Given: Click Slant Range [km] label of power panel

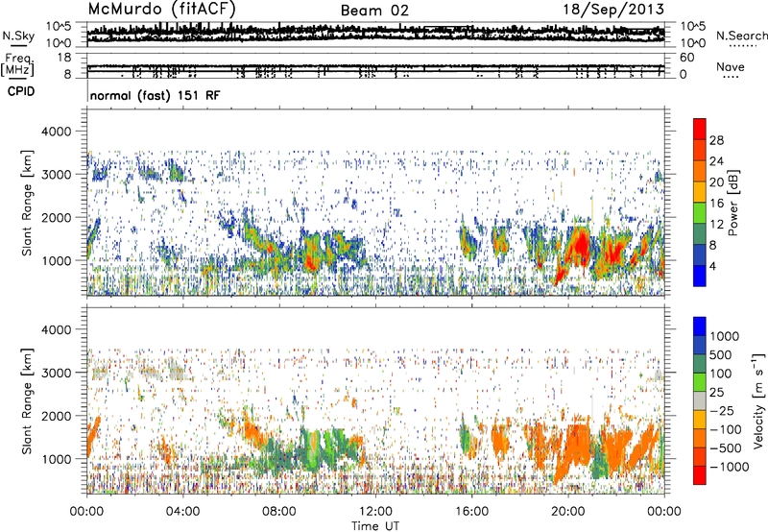Looking at the screenshot, I should pos(27,203).
